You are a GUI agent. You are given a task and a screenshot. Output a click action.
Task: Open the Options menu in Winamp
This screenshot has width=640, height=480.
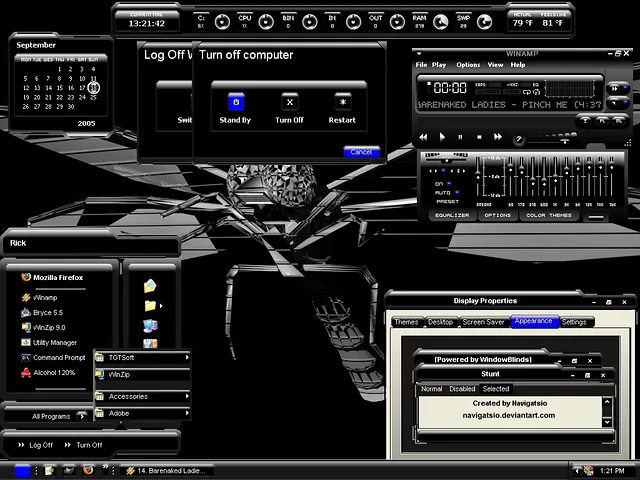pos(468,65)
